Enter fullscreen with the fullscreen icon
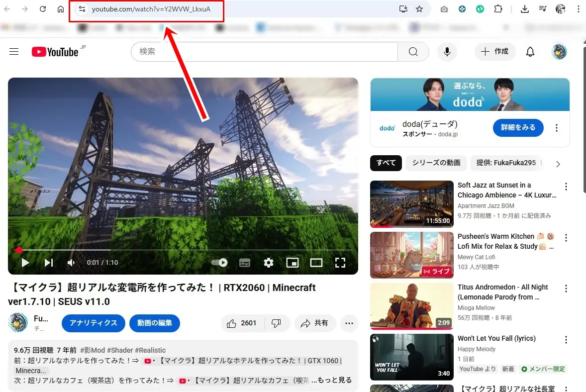This screenshot has width=586, height=392. [x=340, y=263]
